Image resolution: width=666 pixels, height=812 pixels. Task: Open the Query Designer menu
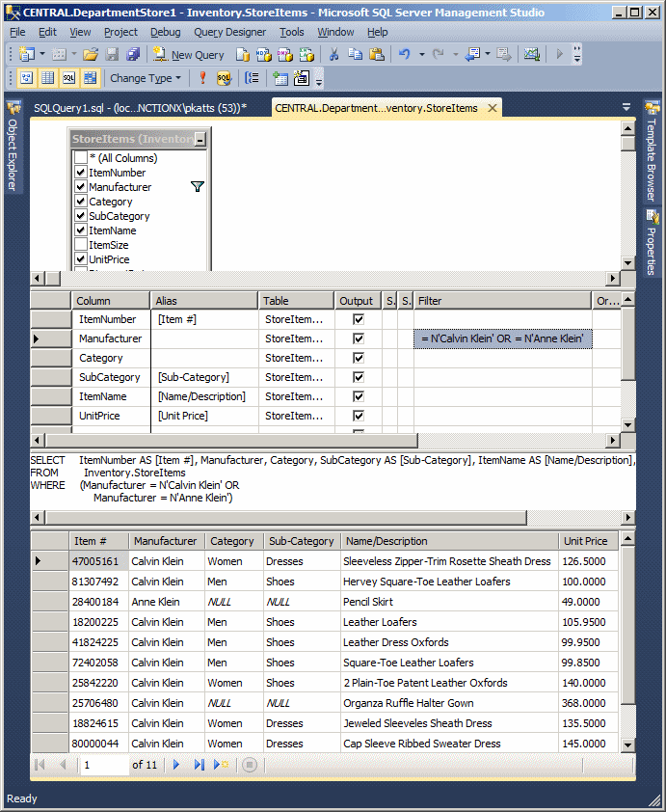(x=229, y=32)
